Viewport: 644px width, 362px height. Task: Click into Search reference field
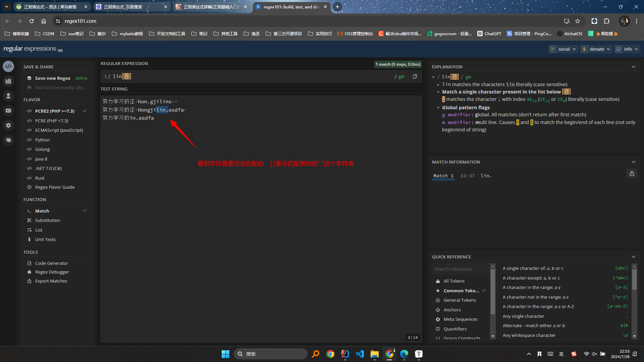click(x=460, y=269)
